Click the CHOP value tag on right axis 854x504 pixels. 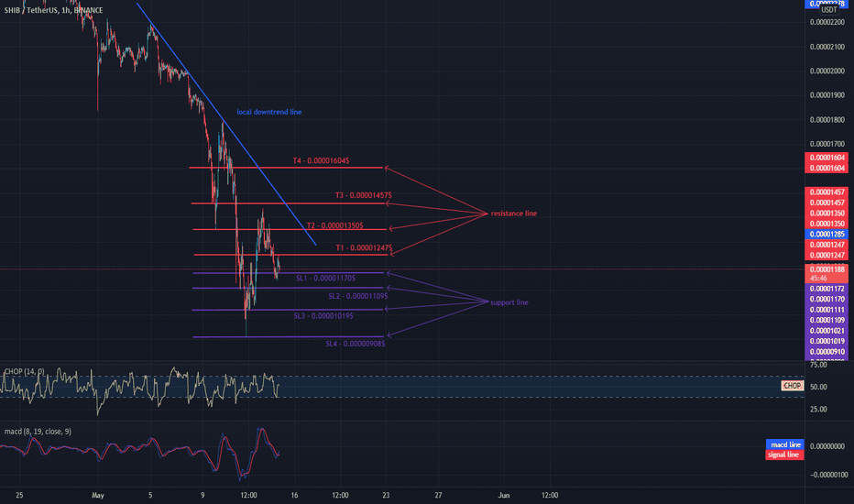[x=792, y=386]
